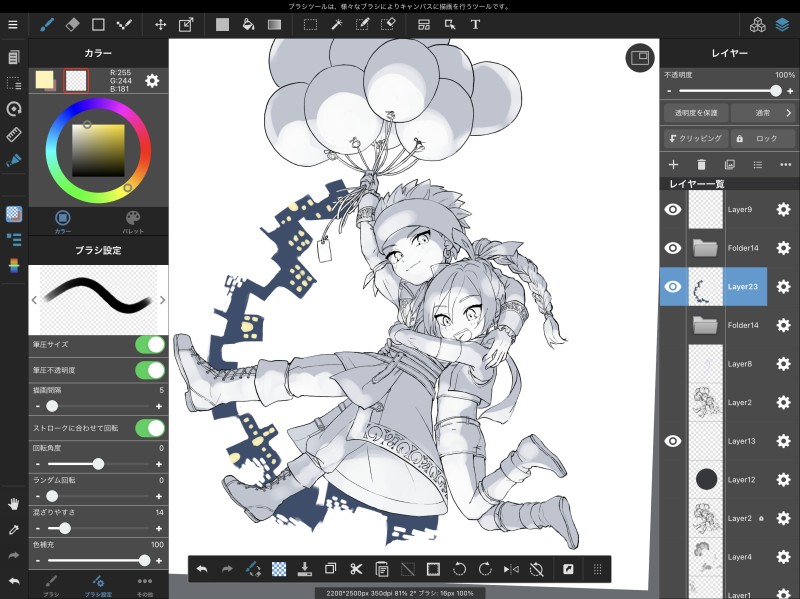
Task: Select the Hand pan tool
Action: 14,504
